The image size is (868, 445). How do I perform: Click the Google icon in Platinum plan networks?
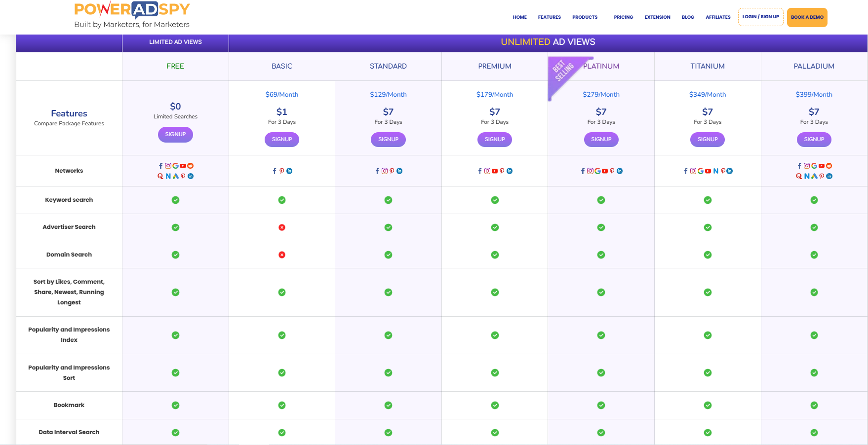[x=597, y=171]
